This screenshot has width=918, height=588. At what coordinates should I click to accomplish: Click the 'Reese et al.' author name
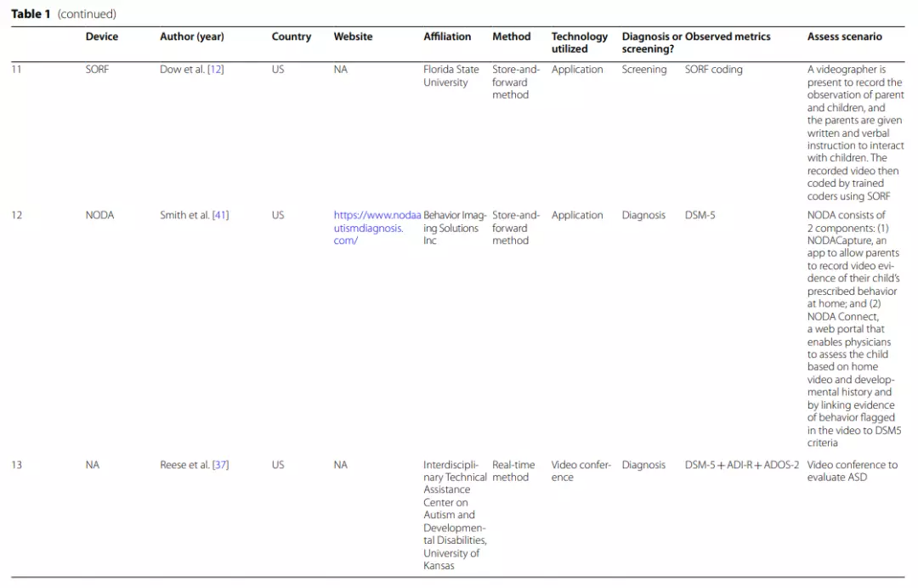184,465
